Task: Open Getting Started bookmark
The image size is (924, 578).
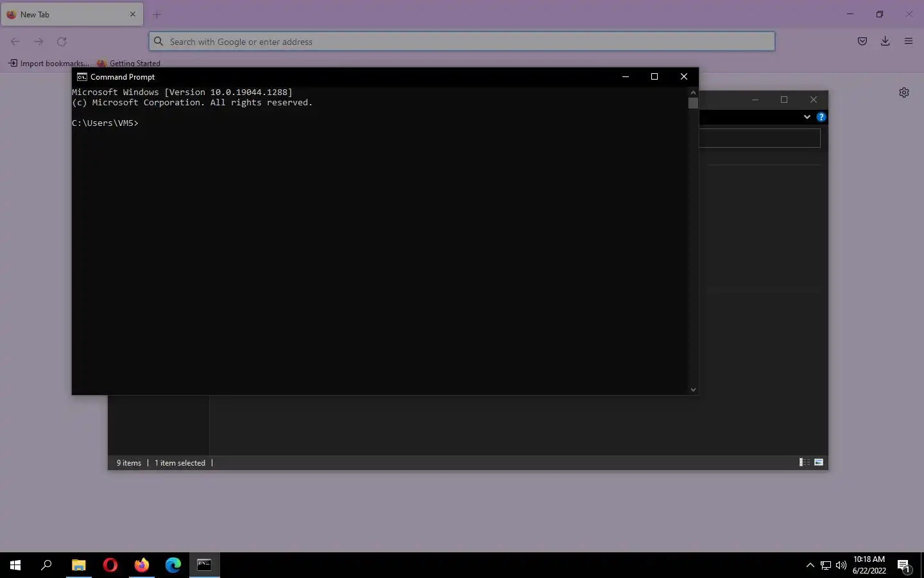Action: 129,63
